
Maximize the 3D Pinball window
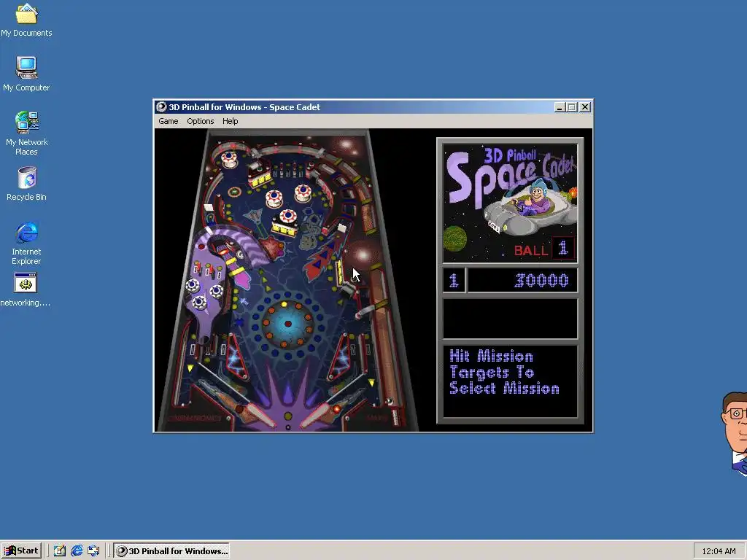(x=572, y=107)
